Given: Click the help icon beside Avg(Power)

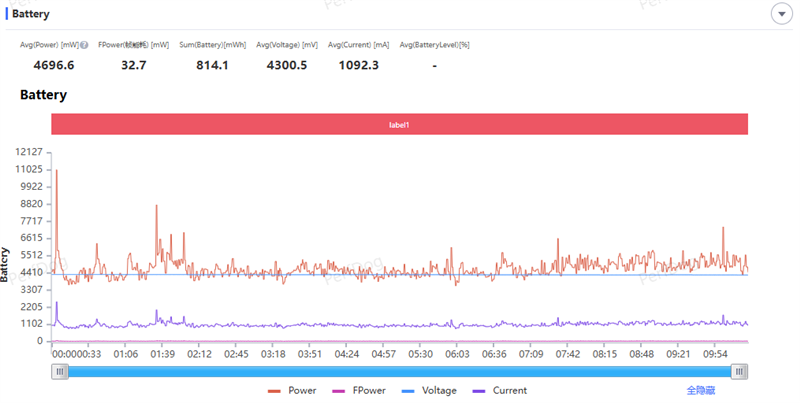Looking at the screenshot, I should [84, 45].
